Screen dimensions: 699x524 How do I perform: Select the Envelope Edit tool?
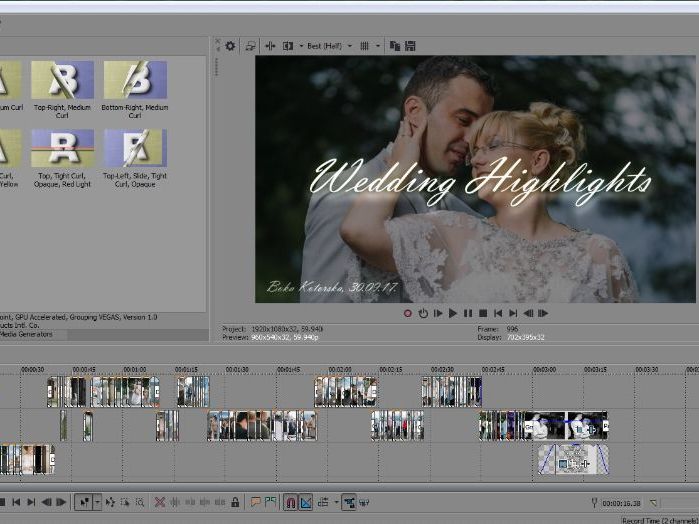[x=110, y=503]
